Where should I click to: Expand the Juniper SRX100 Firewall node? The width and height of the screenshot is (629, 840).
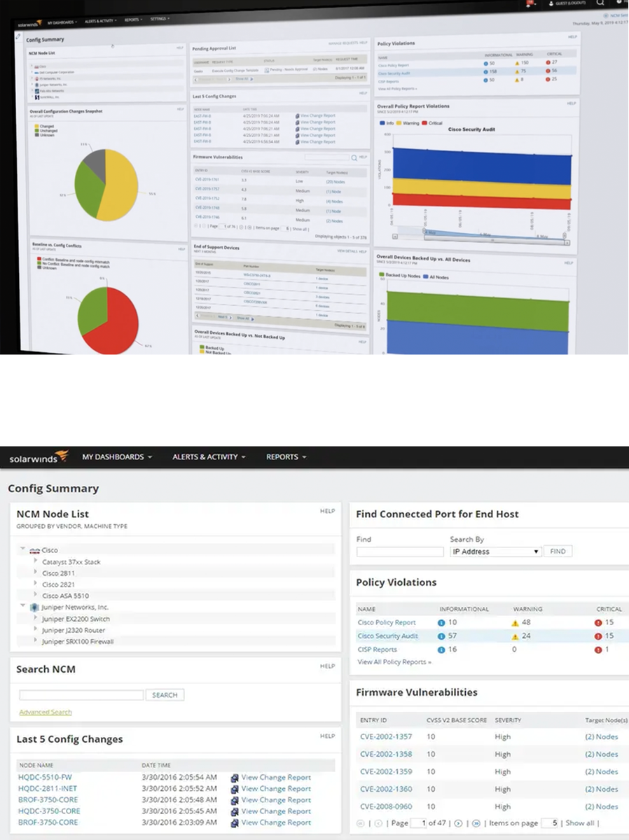[36, 640]
